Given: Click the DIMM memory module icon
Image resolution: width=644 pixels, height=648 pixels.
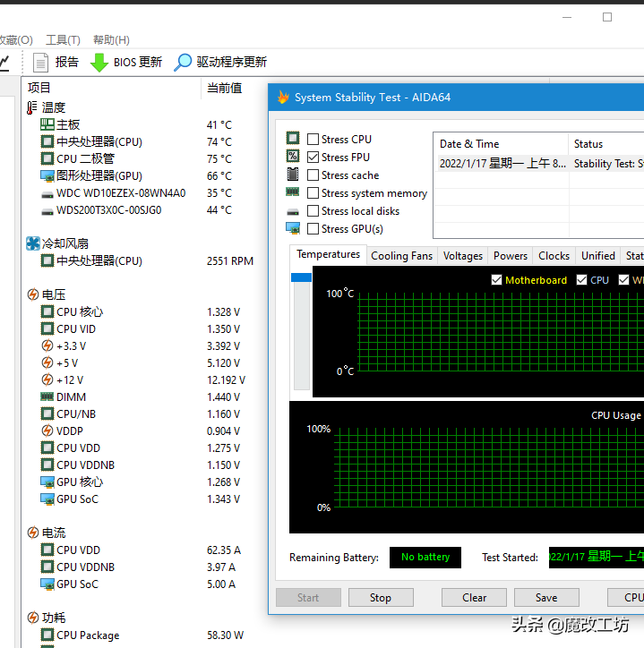Looking at the screenshot, I should click(47, 396).
